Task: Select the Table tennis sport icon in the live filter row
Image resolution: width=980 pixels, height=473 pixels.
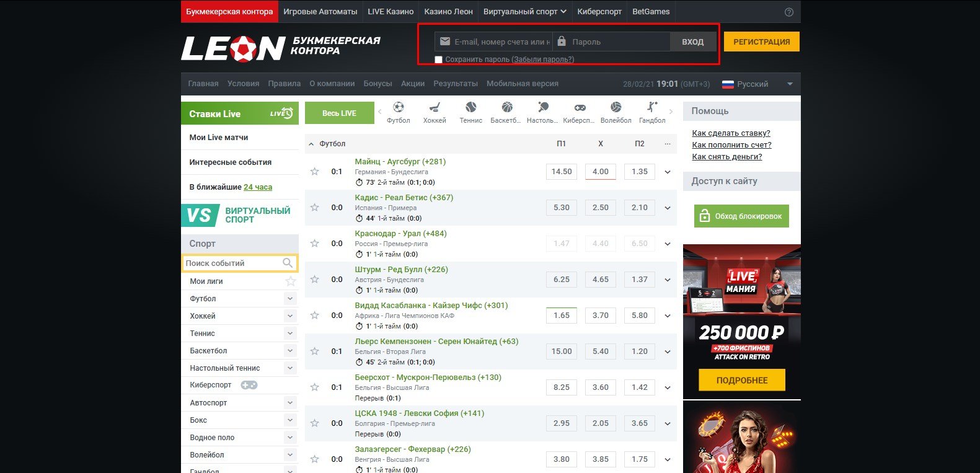Action: coord(543,107)
